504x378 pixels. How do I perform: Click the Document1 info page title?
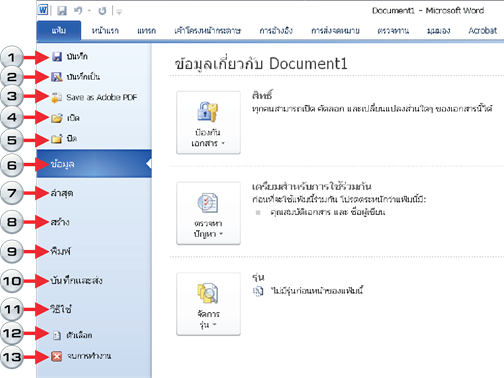[261, 63]
